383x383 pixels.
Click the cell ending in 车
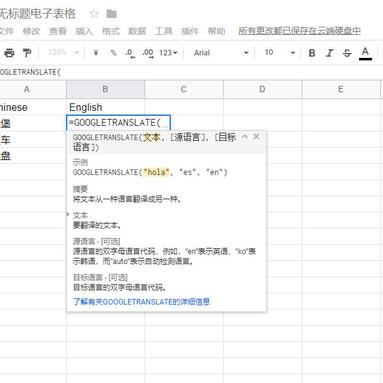pyautogui.click(x=33, y=139)
